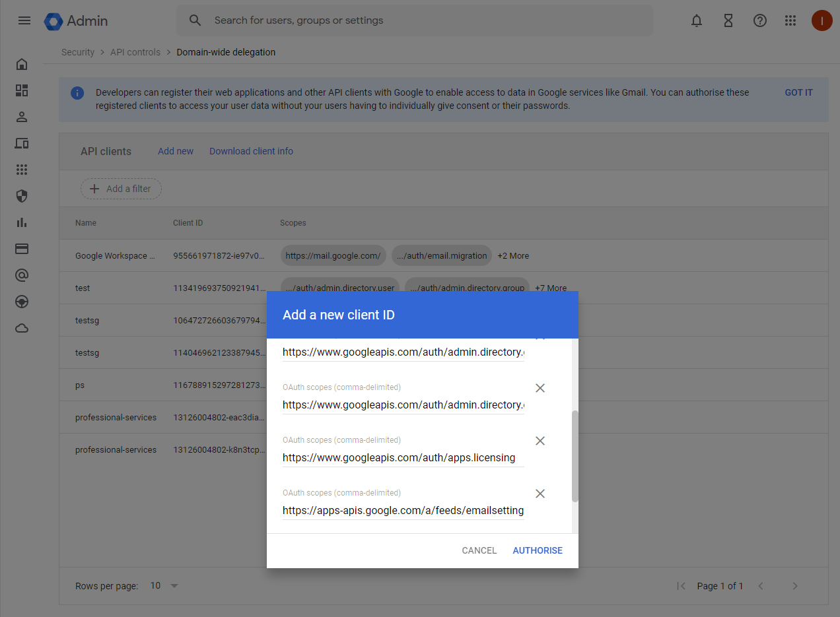Image resolution: width=840 pixels, height=617 pixels.
Task: Expand Rows per page dropdown
Action: (165, 585)
